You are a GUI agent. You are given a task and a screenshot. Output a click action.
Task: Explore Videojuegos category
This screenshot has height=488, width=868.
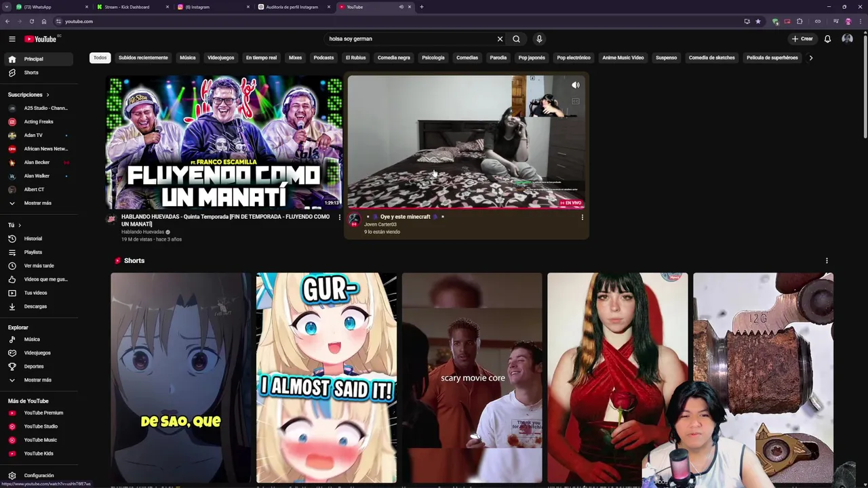click(x=37, y=352)
